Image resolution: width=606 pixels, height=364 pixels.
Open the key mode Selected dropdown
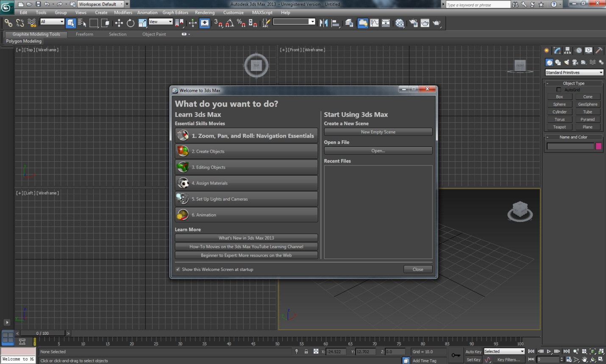coord(504,351)
